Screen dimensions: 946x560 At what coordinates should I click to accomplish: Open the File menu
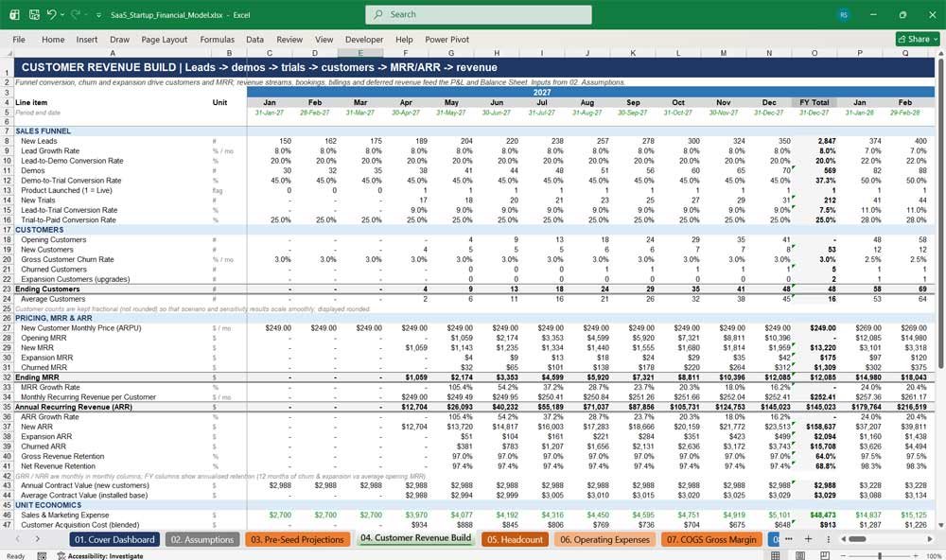[x=19, y=39]
